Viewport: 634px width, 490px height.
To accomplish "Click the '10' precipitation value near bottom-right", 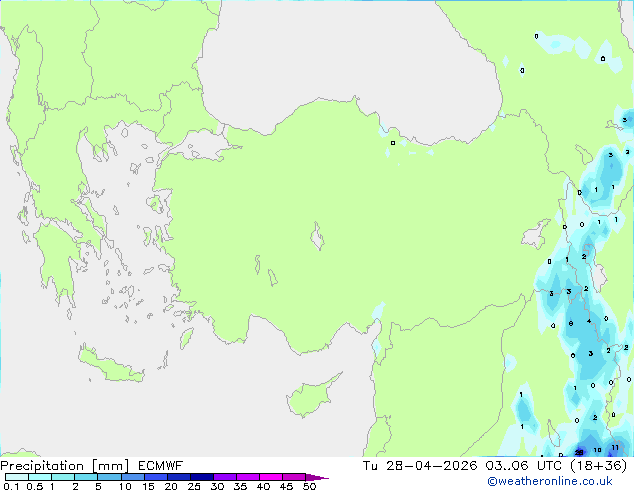I will click(597, 450).
